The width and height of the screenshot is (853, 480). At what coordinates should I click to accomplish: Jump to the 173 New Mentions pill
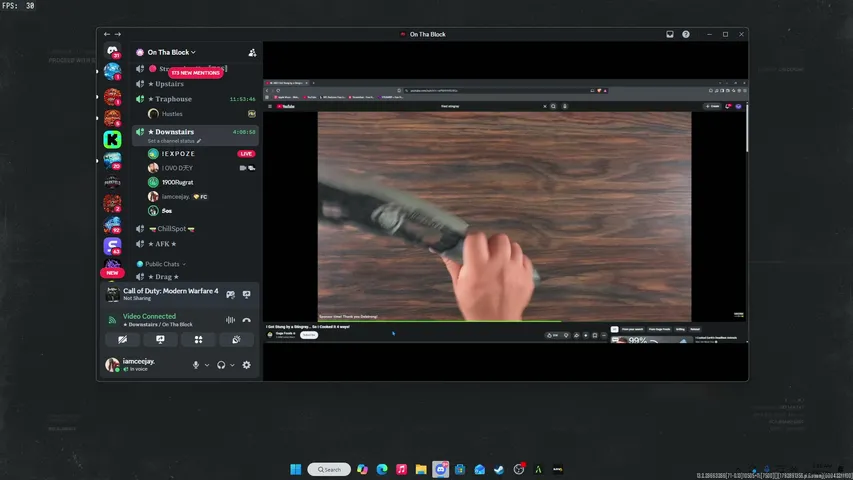[195, 72]
